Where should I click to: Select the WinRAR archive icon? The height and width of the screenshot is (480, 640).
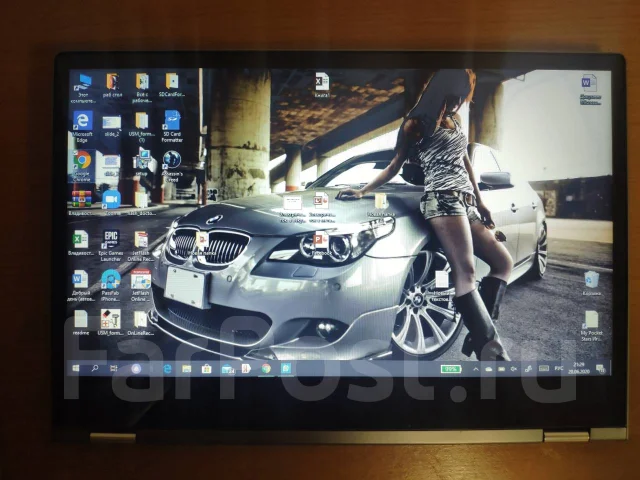82,202
